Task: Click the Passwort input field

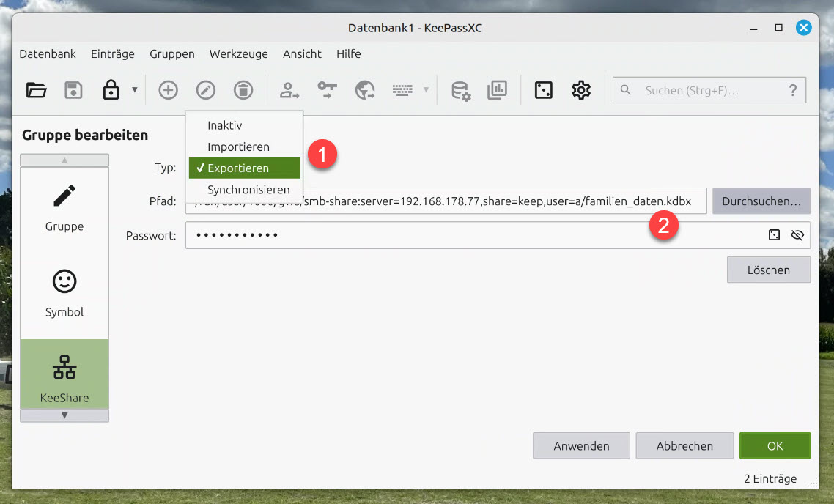Action: (x=498, y=235)
